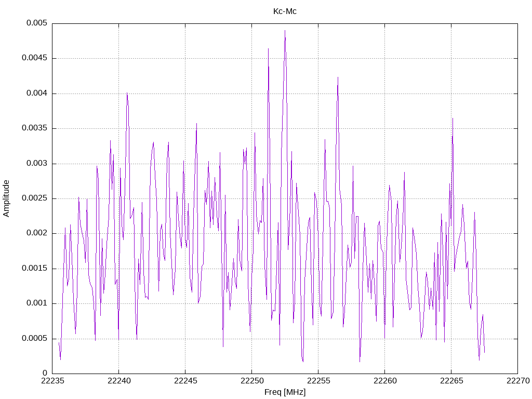Click the y-axis tick label 0.0045
This screenshot has height=399, width=532.
pos(34,58)
